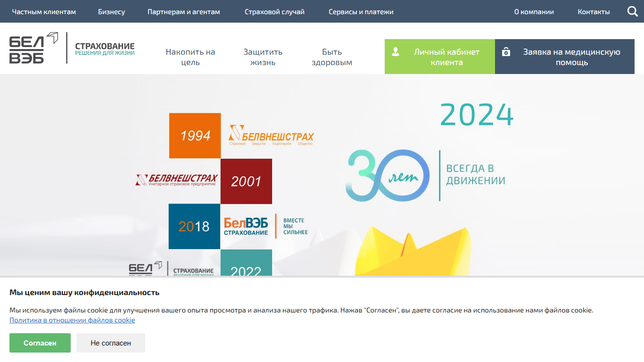Select Партнерам и агентам
The width and height of the screenshot is (644, 362).
(x=183, y=12)
